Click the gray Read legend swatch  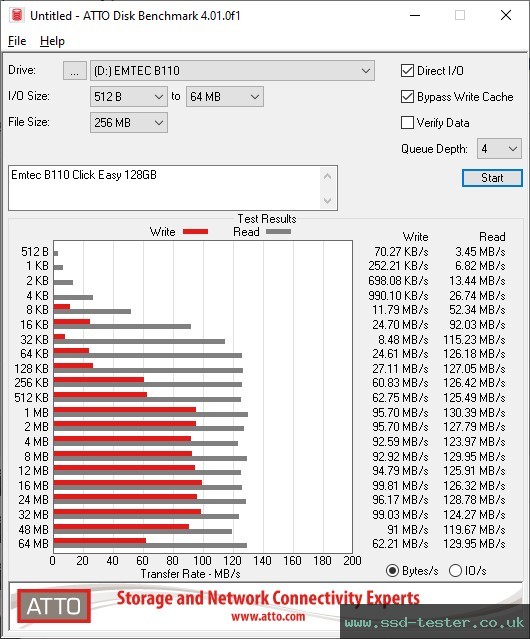(278, 232)
